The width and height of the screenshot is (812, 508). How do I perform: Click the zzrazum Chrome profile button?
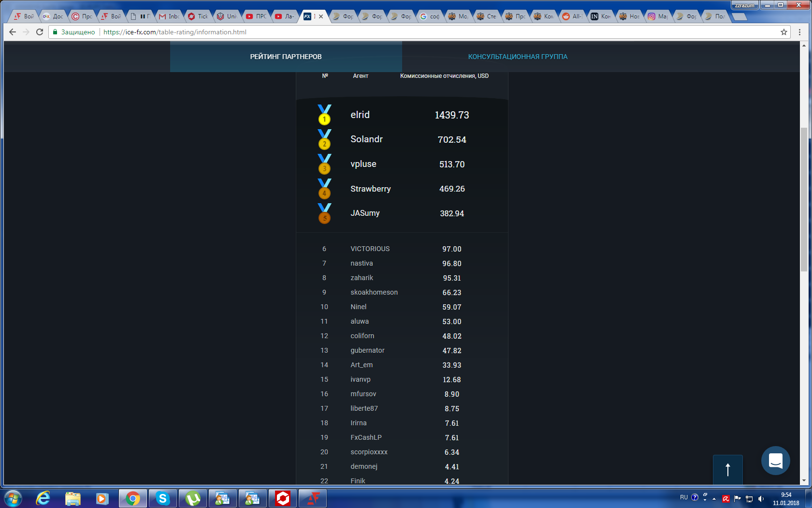745,5
